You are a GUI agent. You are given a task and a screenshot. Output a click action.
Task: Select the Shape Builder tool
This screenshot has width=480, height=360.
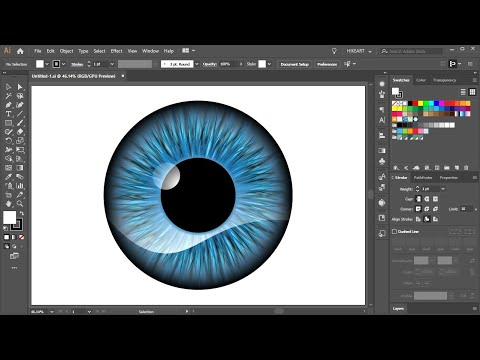pos(9,159)
